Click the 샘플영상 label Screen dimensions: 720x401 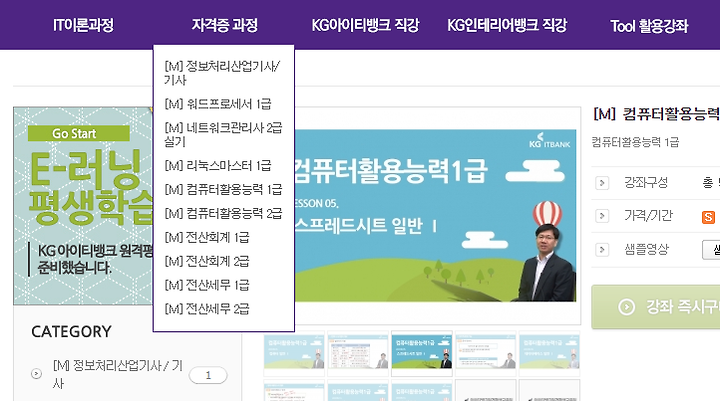coord(646,249)
